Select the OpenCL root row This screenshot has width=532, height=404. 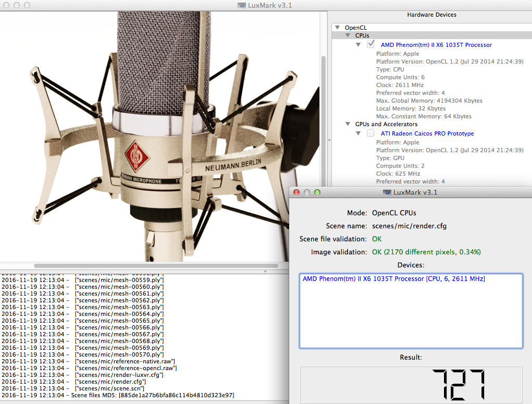point(432,28)
